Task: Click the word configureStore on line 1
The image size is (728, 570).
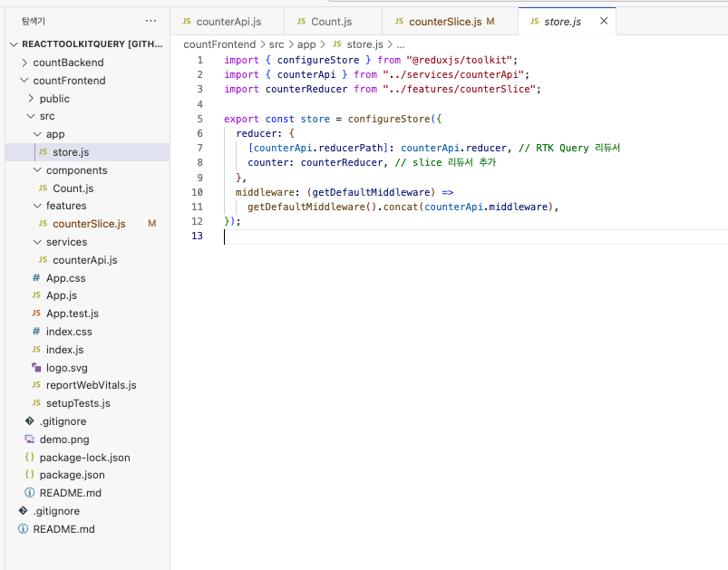Action: [x=318, y=60]
